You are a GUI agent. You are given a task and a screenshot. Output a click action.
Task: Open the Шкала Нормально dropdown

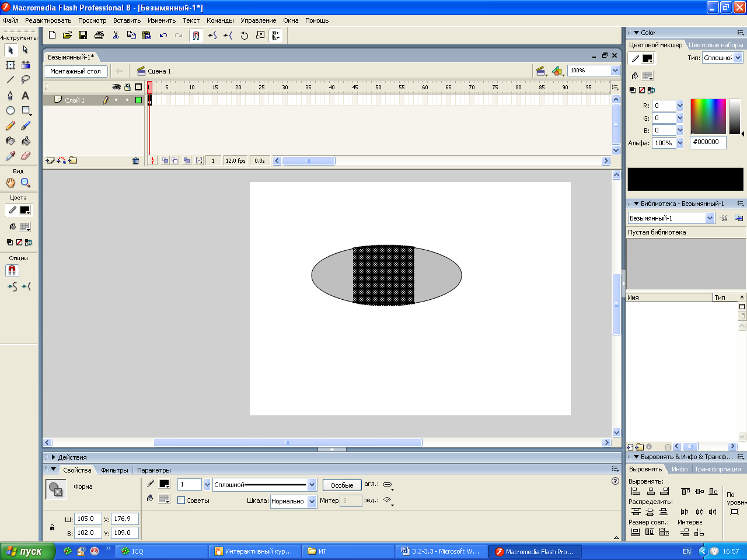[x=312, y=501]
